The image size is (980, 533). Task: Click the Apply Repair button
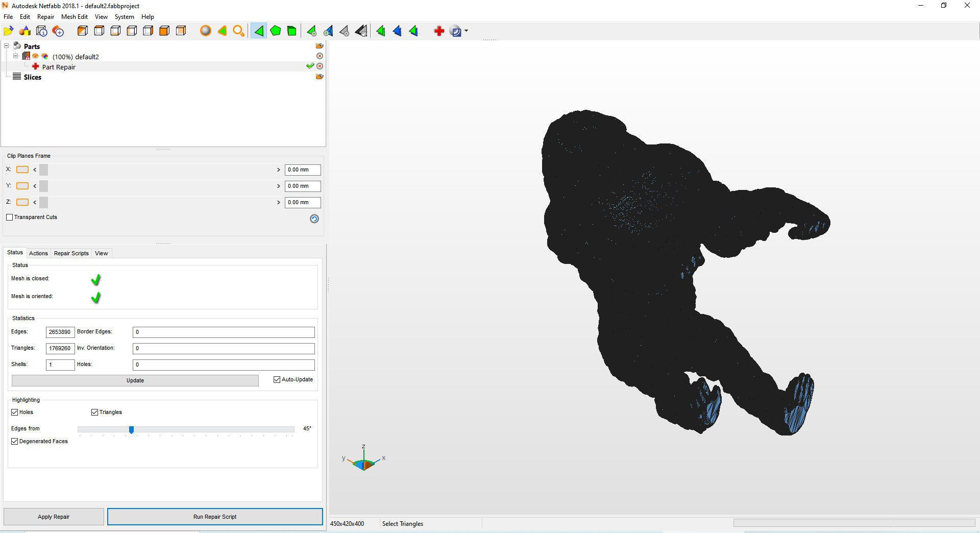coord(54,517)
